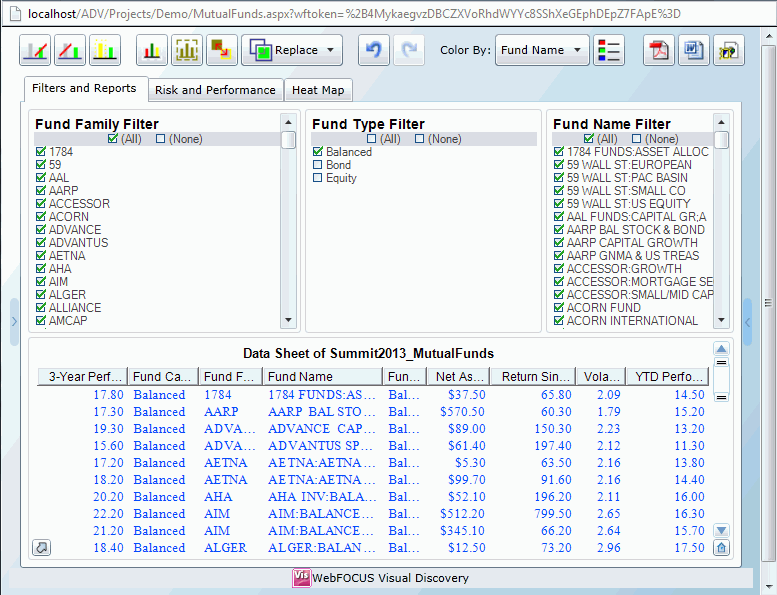This screenshot has width=777, height=595.
Task: Click Fund Name Filter scroll-up arrow
Action: (722, 122)
